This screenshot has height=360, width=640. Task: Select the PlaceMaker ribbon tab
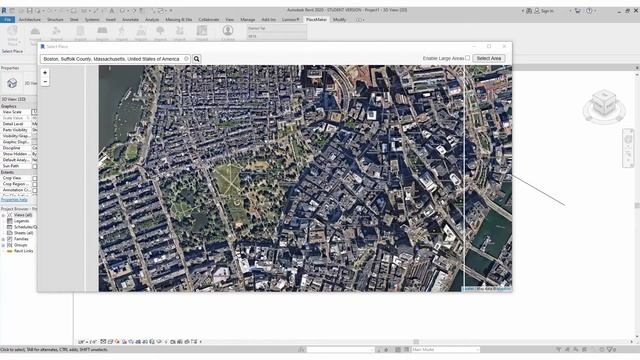tap(316, 20)
